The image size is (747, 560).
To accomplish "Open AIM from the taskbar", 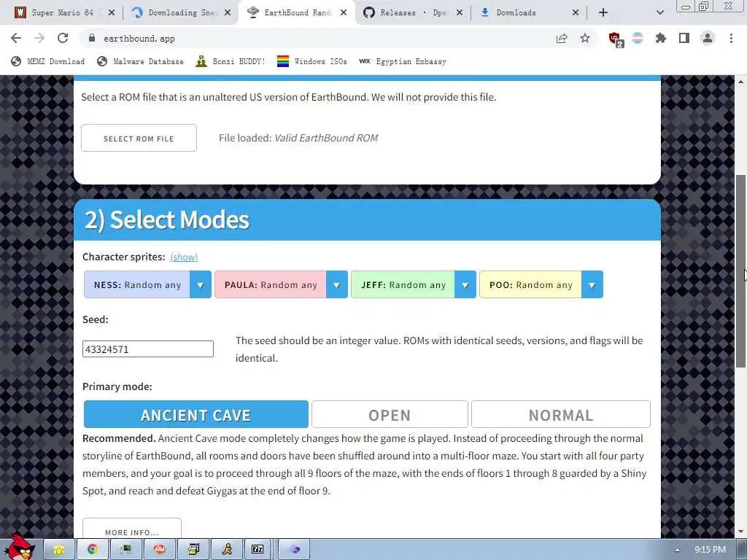I will pos(160,550).
